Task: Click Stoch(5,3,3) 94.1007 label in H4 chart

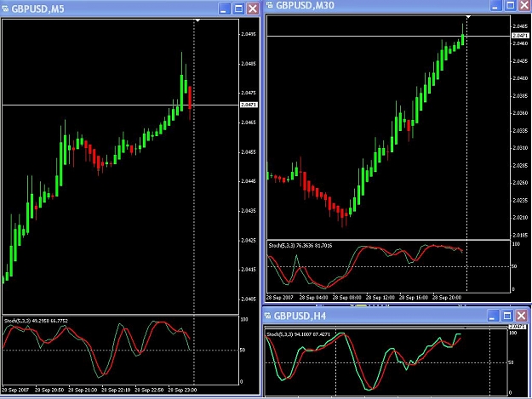Action: click(298, 334)
